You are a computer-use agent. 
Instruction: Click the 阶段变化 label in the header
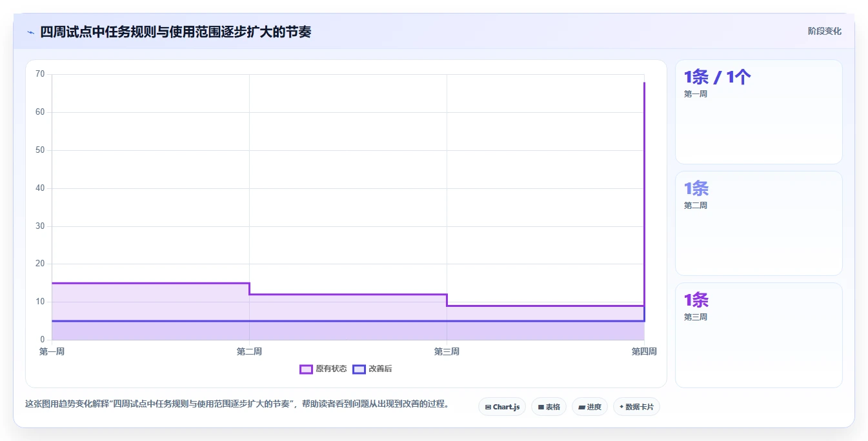point(824,31)
